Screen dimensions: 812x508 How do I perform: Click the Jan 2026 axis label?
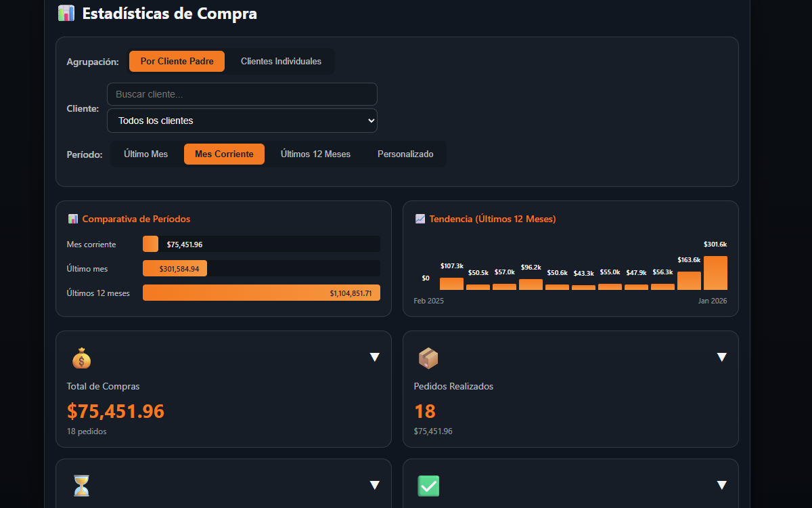(x=713, y=301)
